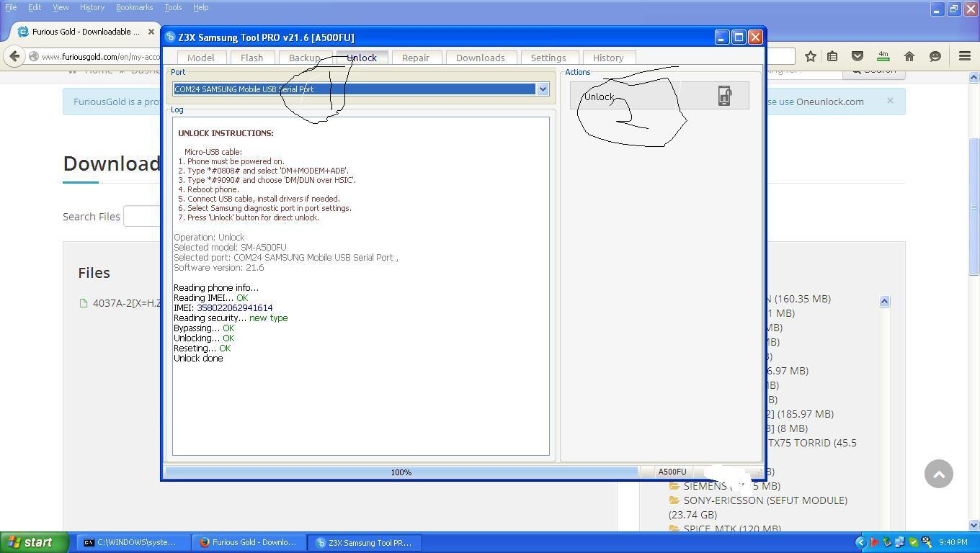The image size is (980, 553).
Task: Bookmark this page with the star icon
Action: (x=811, y=56)
